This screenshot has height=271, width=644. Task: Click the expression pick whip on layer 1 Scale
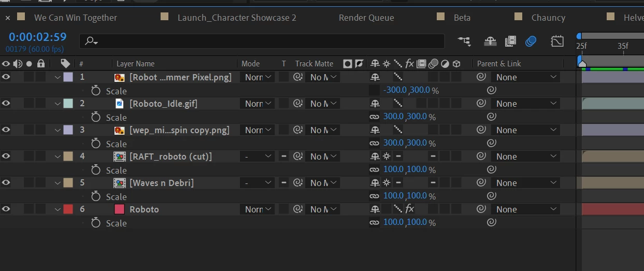(492, 90)
